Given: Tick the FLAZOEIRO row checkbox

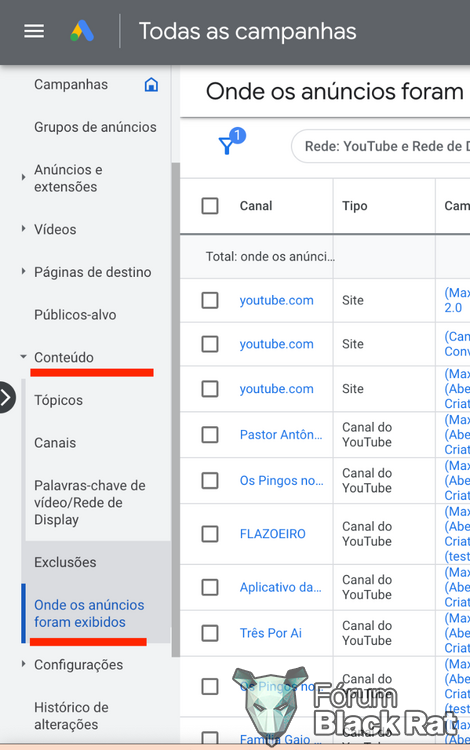Looking at the screenshot, I should tap(210, 534).
